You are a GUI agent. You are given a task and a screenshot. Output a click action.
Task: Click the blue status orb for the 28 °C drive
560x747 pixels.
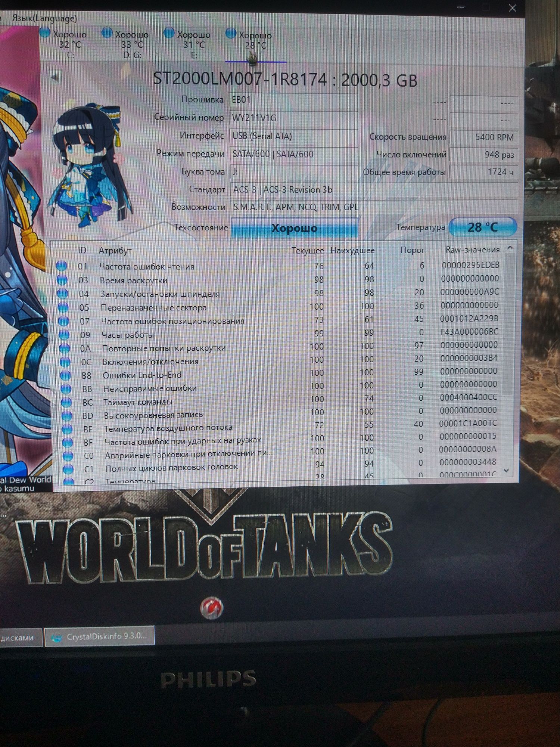[x=231, y=33]
